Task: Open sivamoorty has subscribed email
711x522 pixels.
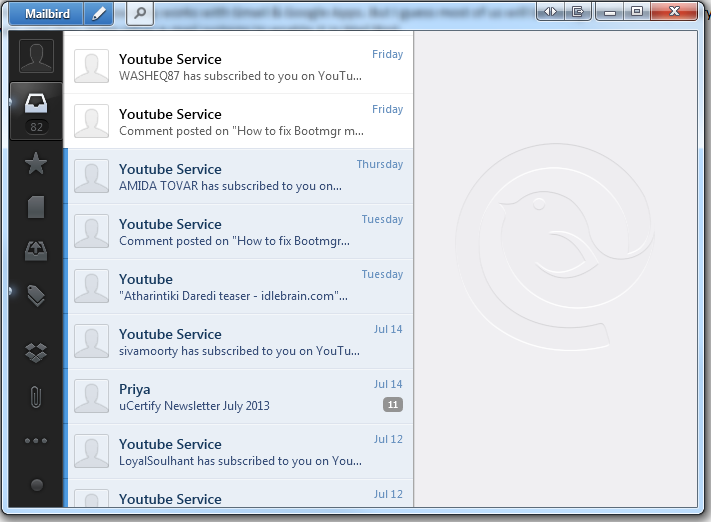Action: click(x=239, y=341)
